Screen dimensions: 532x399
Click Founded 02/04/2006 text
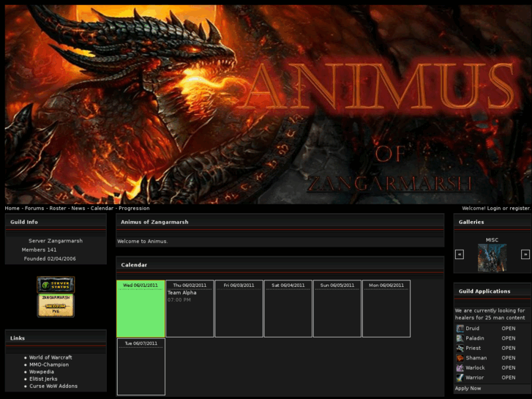pyautogui.click(x=50, y=258)
